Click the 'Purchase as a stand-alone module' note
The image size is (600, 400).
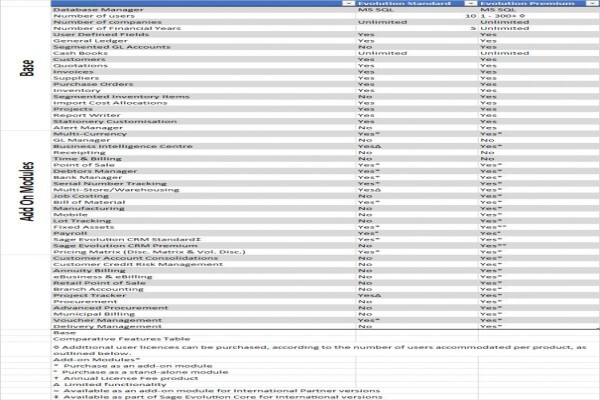click(141, 372)
